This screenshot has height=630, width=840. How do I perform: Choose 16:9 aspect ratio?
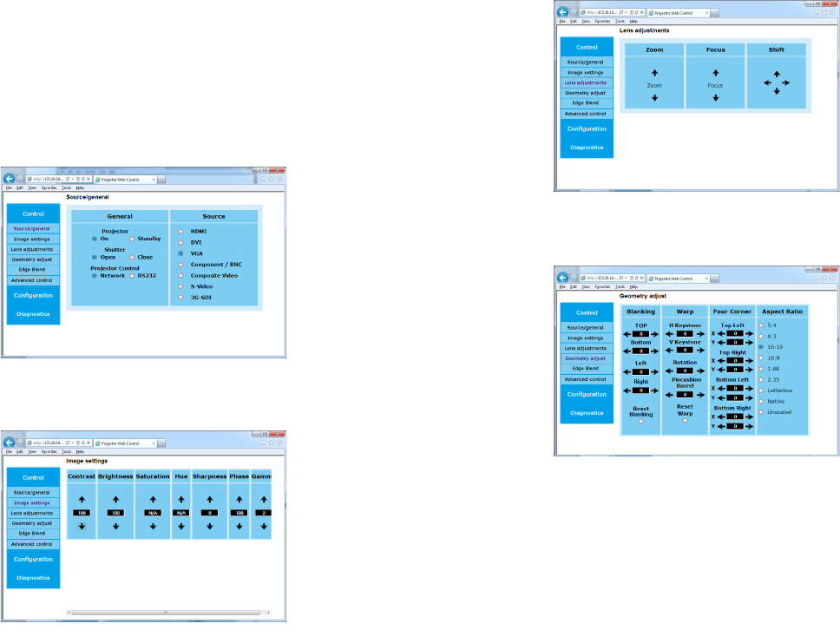pyautogui.click(x=761, y=358)
